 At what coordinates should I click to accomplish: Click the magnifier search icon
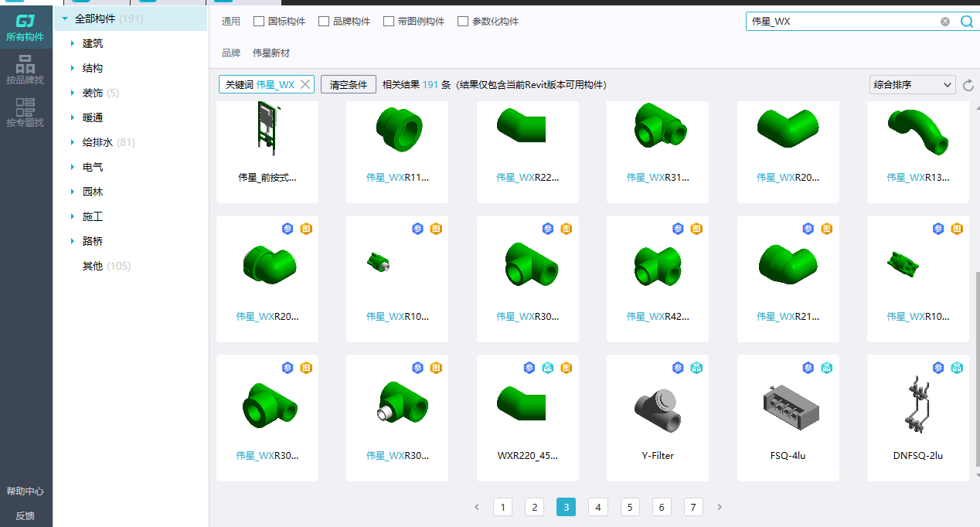point(966,22)
